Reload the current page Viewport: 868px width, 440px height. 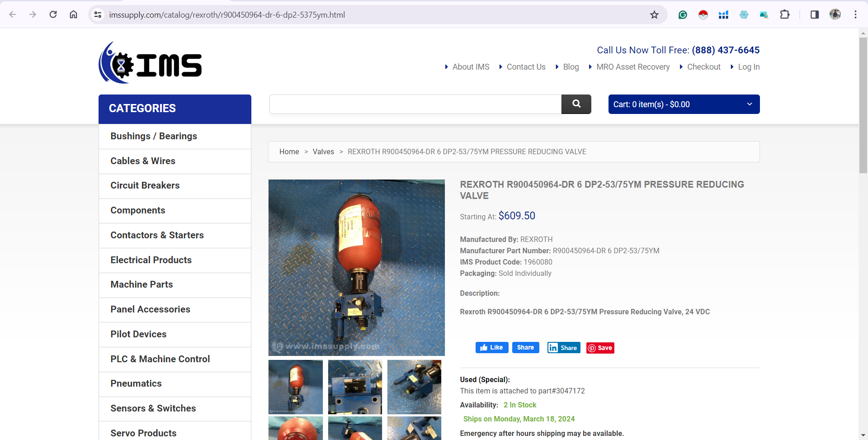[53, 14]
